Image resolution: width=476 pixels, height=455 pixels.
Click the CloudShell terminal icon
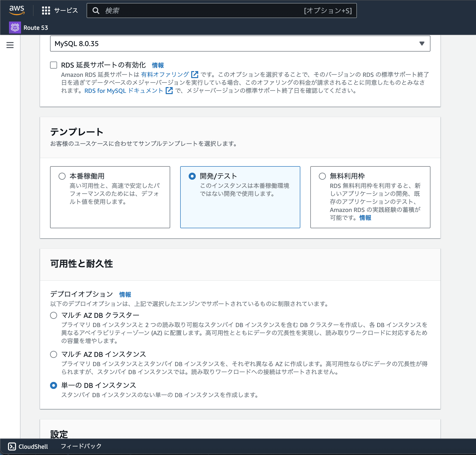tap(12, 446)
